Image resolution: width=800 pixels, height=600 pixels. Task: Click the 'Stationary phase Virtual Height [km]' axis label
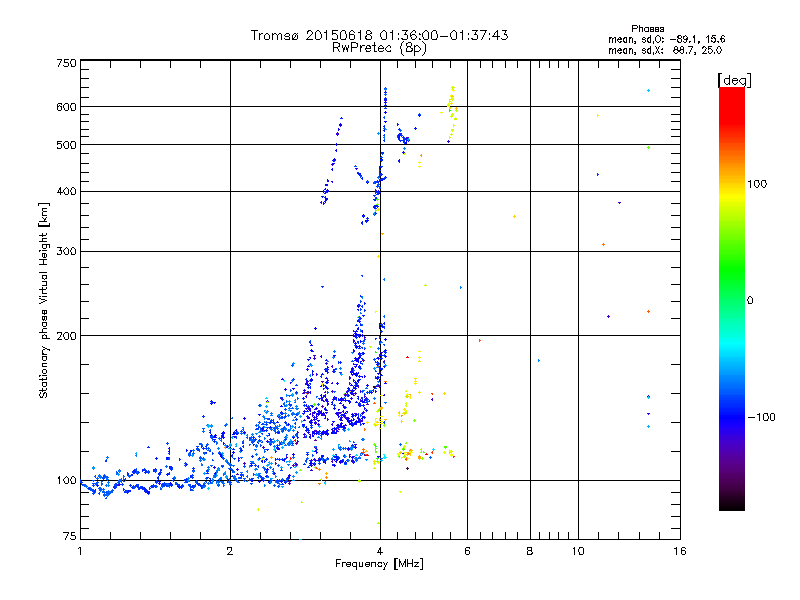click(x=43, y=300)
